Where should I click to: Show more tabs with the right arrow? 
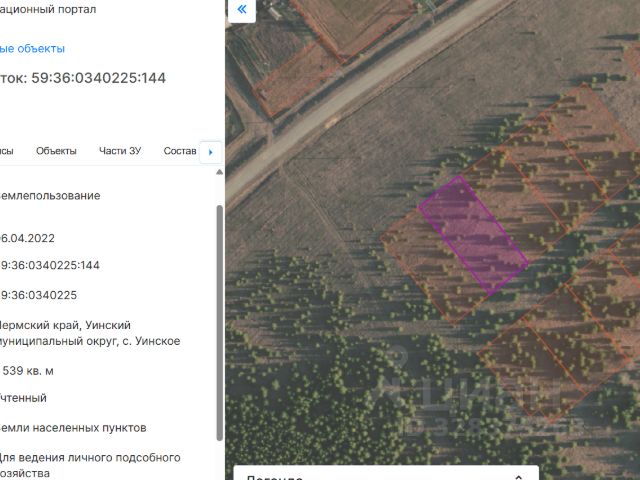211,152
